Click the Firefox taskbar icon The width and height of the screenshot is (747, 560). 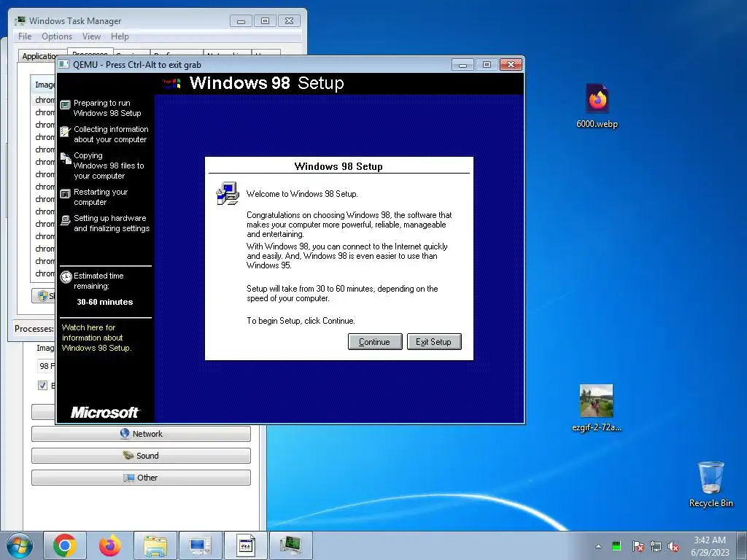coord(110,545)
